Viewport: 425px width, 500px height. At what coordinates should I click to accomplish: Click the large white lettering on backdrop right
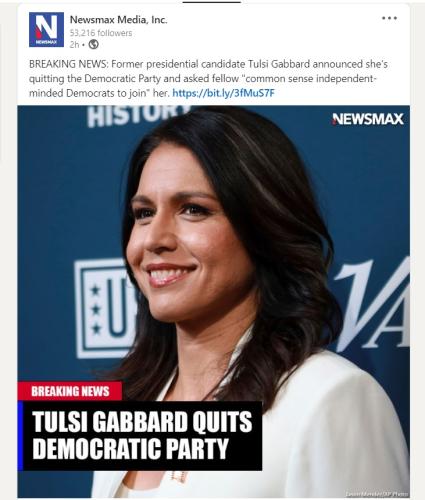[x=372, y=305]
